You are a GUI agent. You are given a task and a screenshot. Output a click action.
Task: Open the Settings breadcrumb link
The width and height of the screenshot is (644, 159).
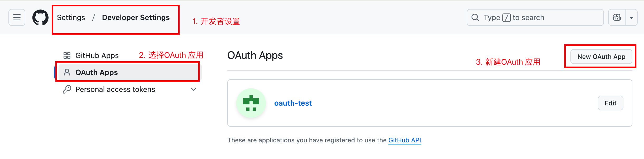click(71, 17)
